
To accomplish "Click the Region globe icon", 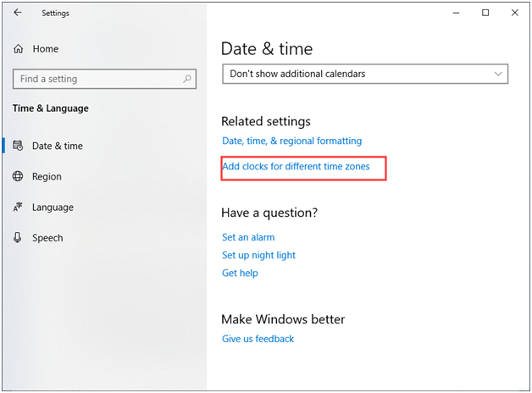I will [18, 176].
